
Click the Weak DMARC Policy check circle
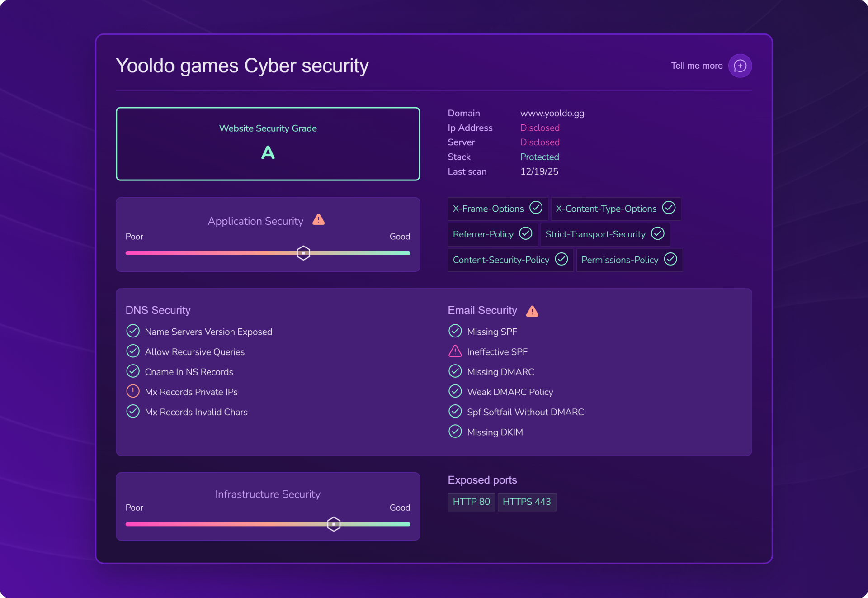(455, 391)
